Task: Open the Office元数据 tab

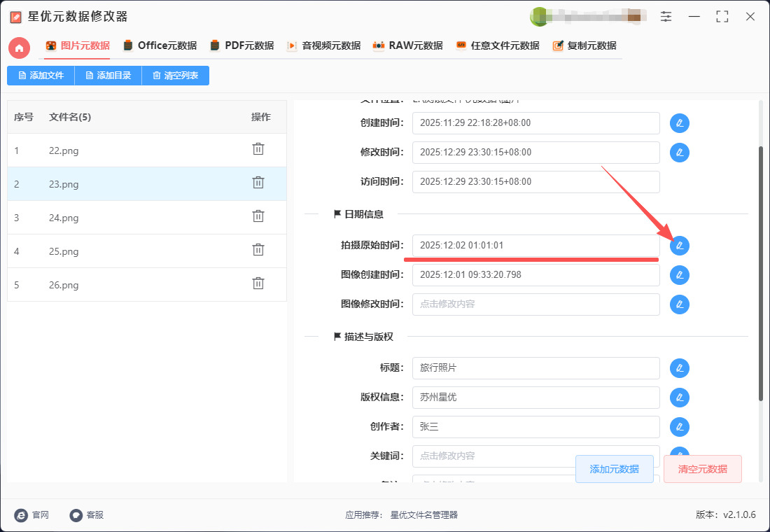Action: [160, 45]
